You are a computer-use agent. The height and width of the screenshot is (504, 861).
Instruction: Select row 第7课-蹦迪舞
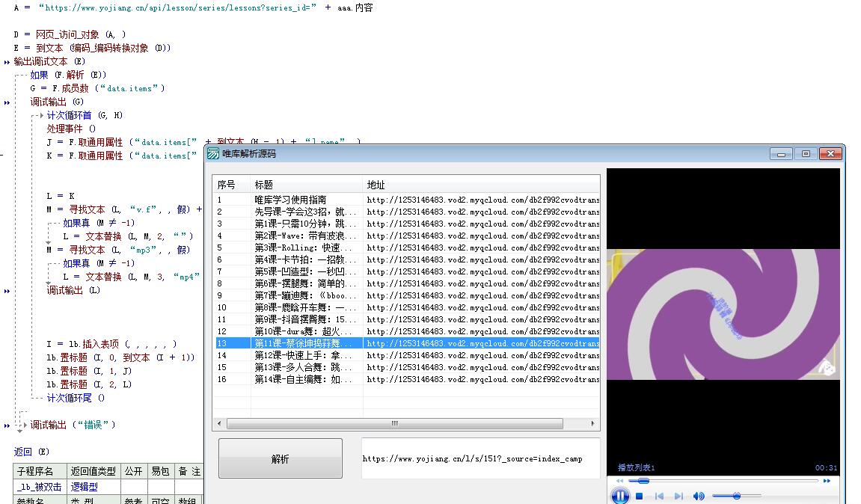406,295
